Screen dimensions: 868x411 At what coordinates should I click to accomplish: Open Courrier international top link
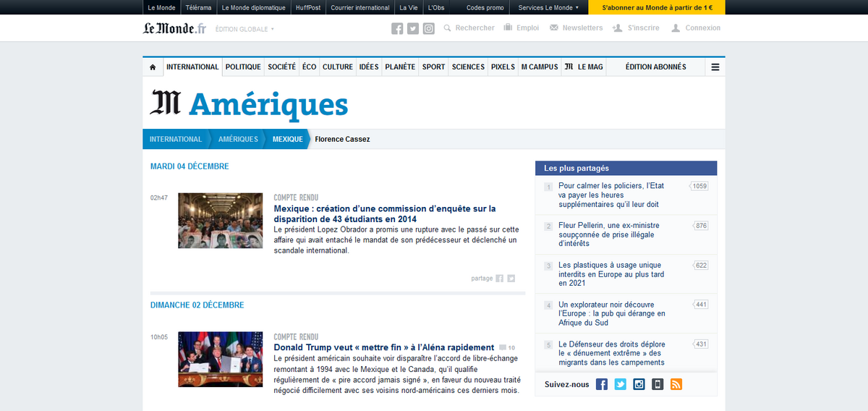click(x=360, y=7)
